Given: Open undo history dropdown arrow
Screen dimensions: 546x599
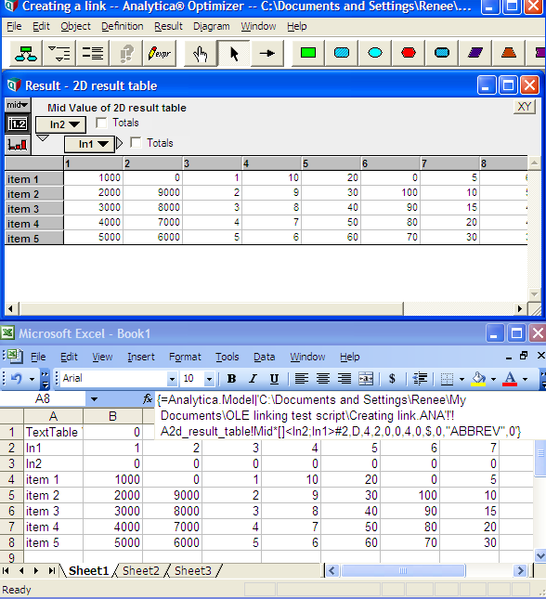Looking at the screenshot, I should click(x=32, y=379).
